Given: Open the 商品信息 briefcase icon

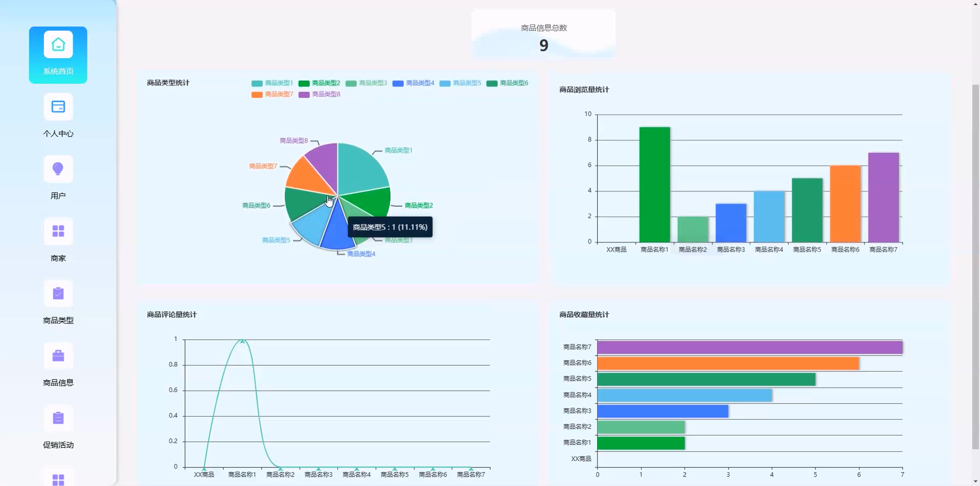Looking at the screenshot, I should (58, 356).
